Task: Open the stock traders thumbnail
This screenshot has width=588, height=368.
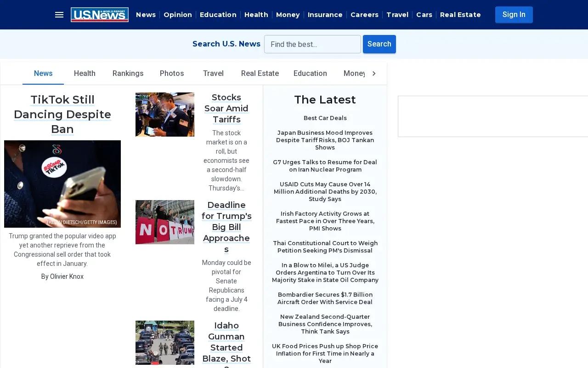Action: [x=165, y=115]
